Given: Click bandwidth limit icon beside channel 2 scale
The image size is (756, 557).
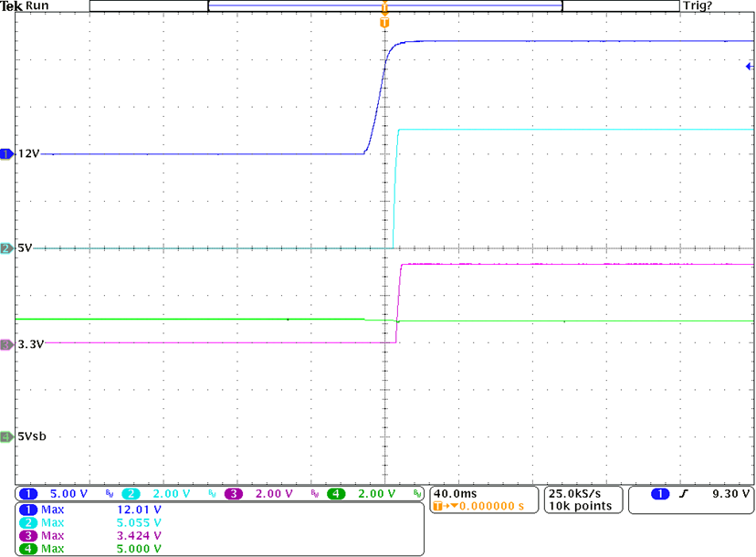Looking at the screenshot, I should tap(212, 493).
